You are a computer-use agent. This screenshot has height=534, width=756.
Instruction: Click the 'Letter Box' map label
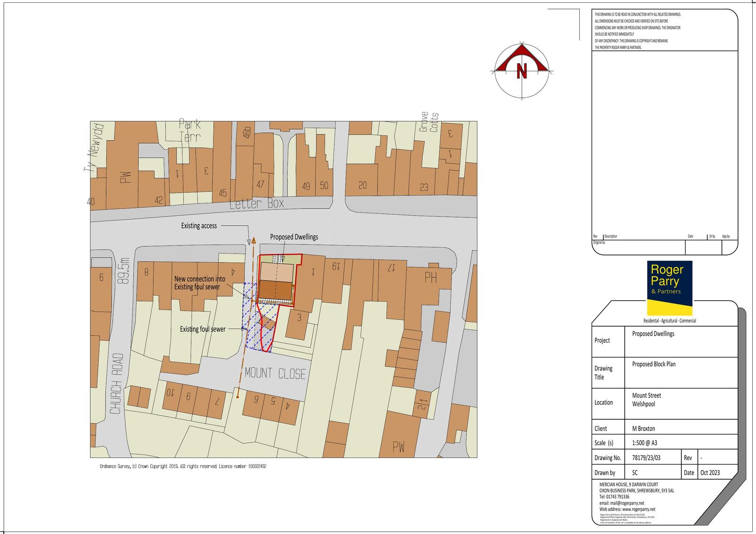tap(257, 203)
